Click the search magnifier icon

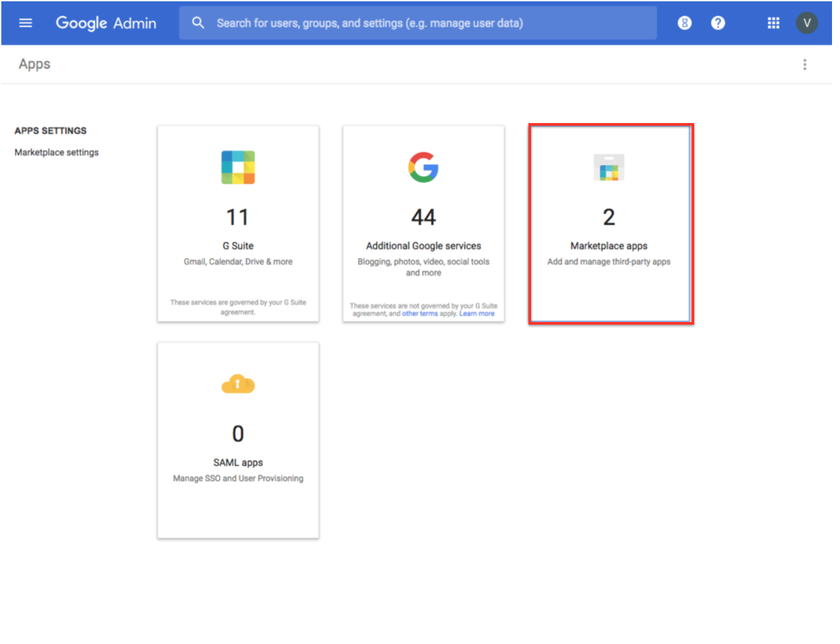pos(198,23)
